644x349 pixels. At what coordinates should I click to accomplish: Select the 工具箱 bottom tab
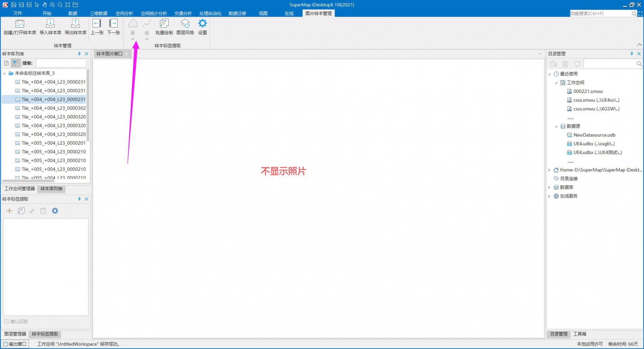click(580, 334)
